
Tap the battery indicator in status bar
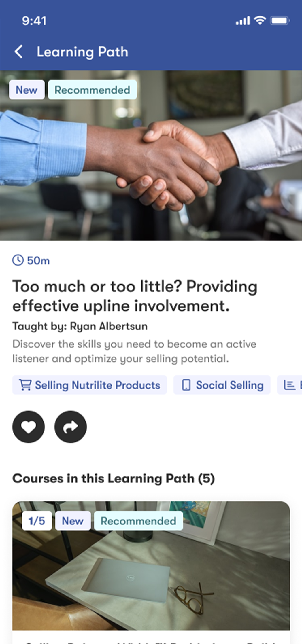click(280, 21)
